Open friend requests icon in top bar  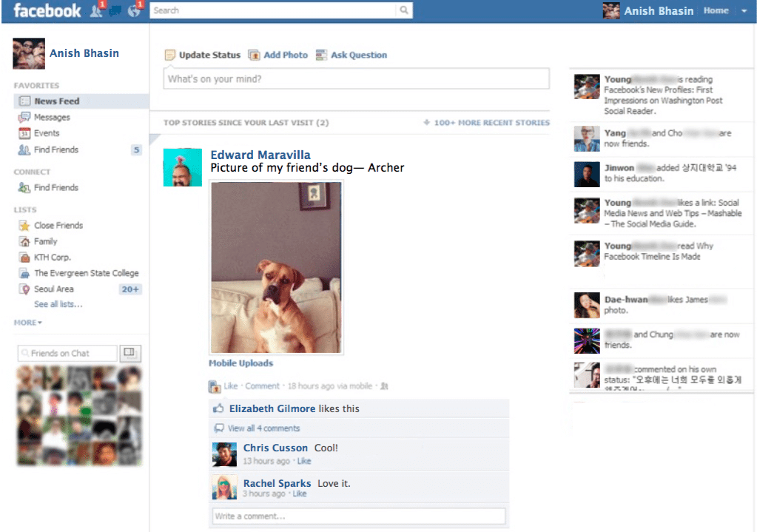[95, 10]
